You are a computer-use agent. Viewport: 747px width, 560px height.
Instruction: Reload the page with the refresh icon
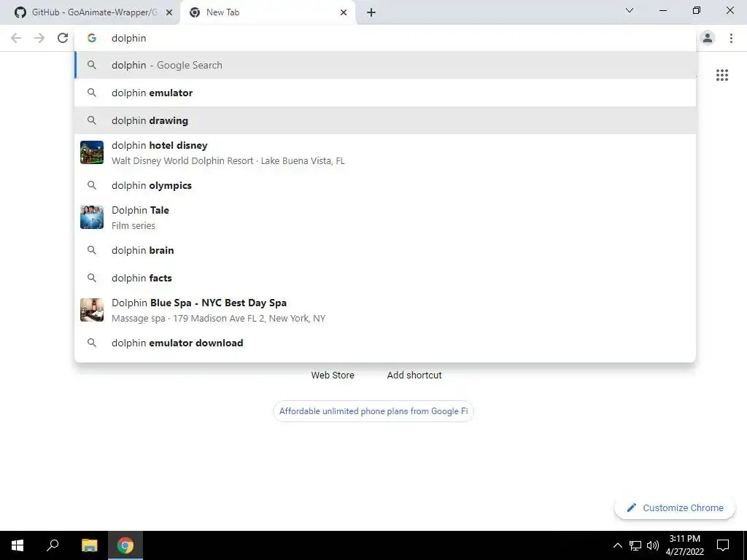[63, 38]
